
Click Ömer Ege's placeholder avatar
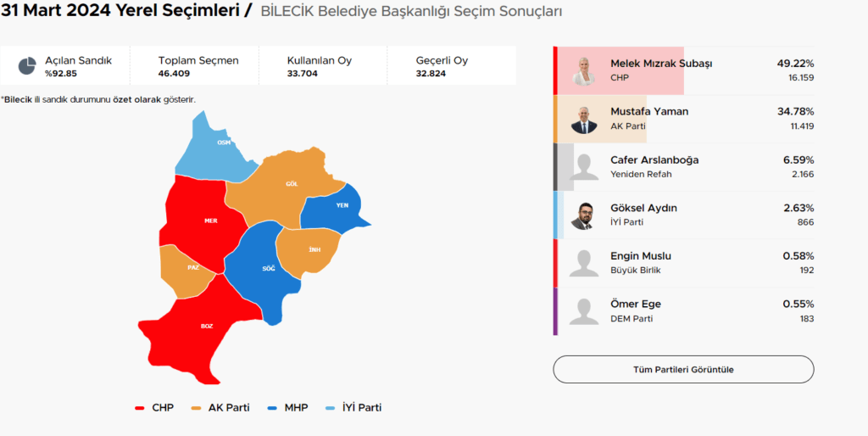tap(583, 311)
